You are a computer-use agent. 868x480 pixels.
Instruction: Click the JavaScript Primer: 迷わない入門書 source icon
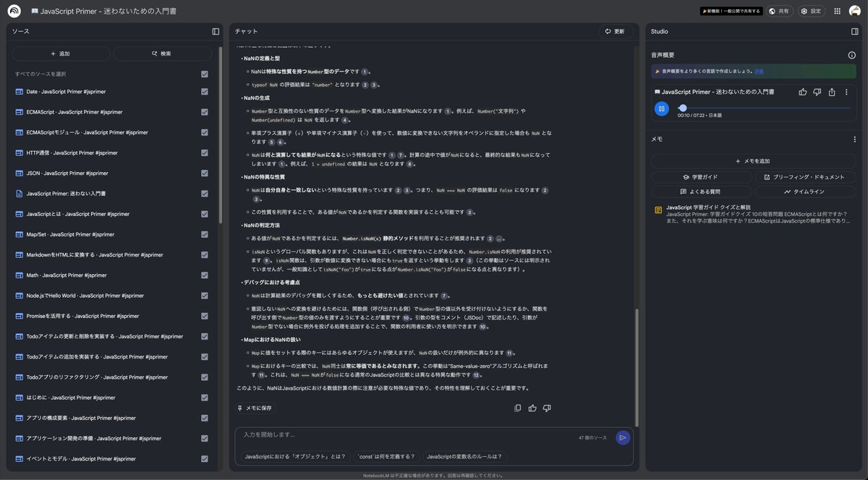click(20, 194)
